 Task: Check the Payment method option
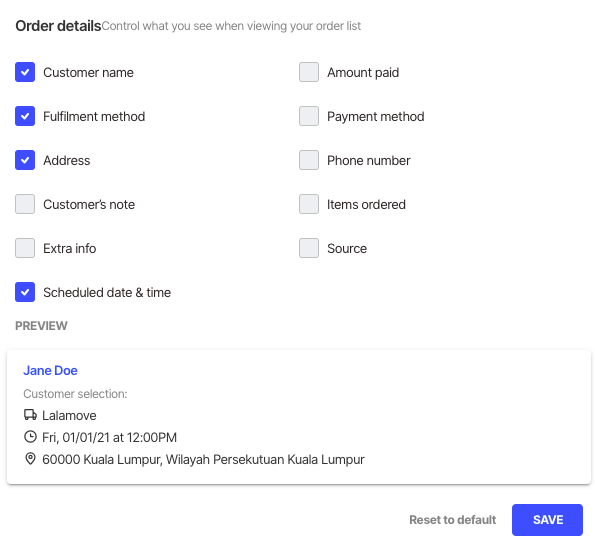(x=309, y=116)
